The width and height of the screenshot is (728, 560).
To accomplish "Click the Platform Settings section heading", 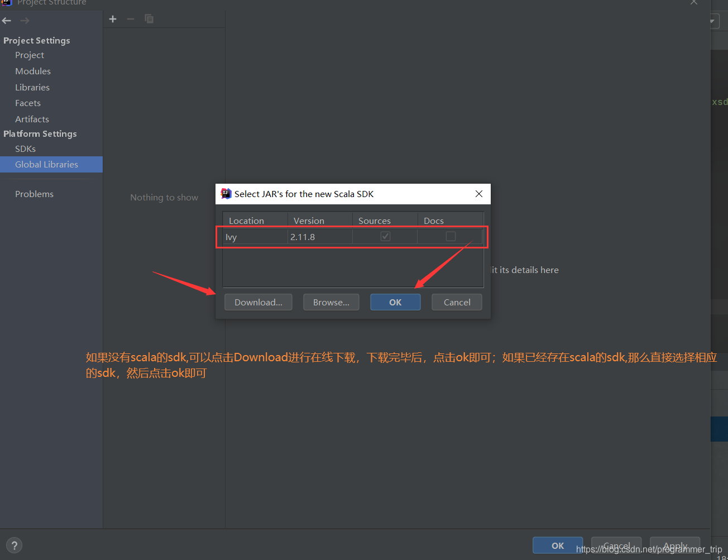I will pyautogui.click(x=40, y=134).
